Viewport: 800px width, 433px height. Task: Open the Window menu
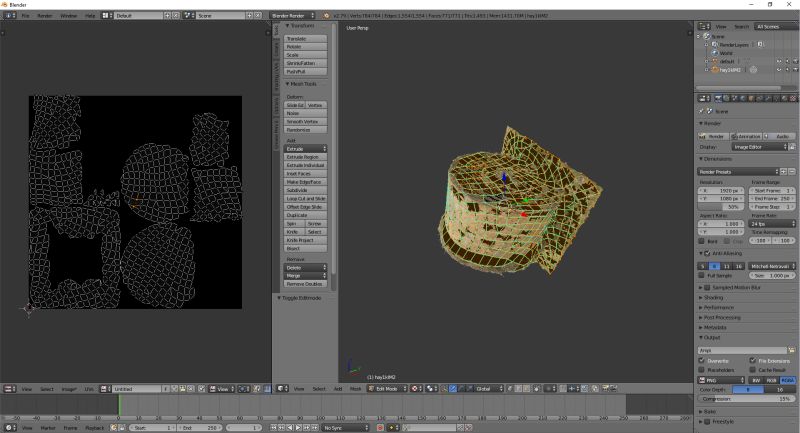point(68,15)
